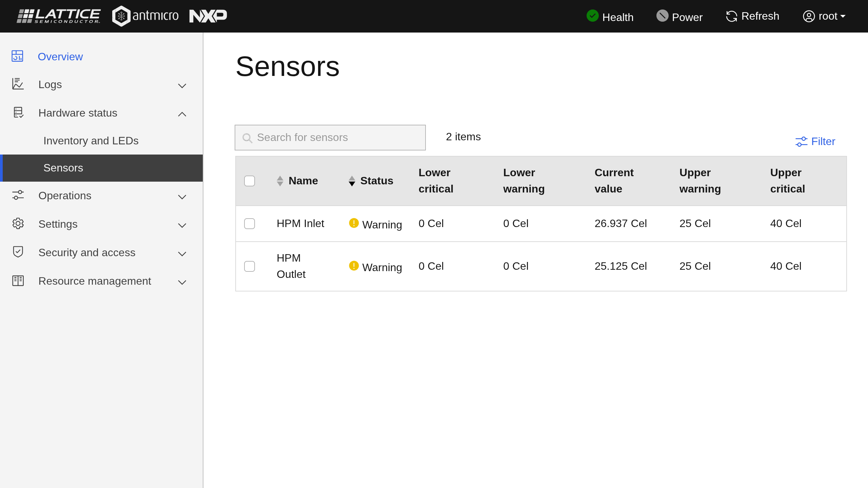Screen dimensions: 868x488
Task: Collapse the Hardware status chevron
Action: (182, 114)
